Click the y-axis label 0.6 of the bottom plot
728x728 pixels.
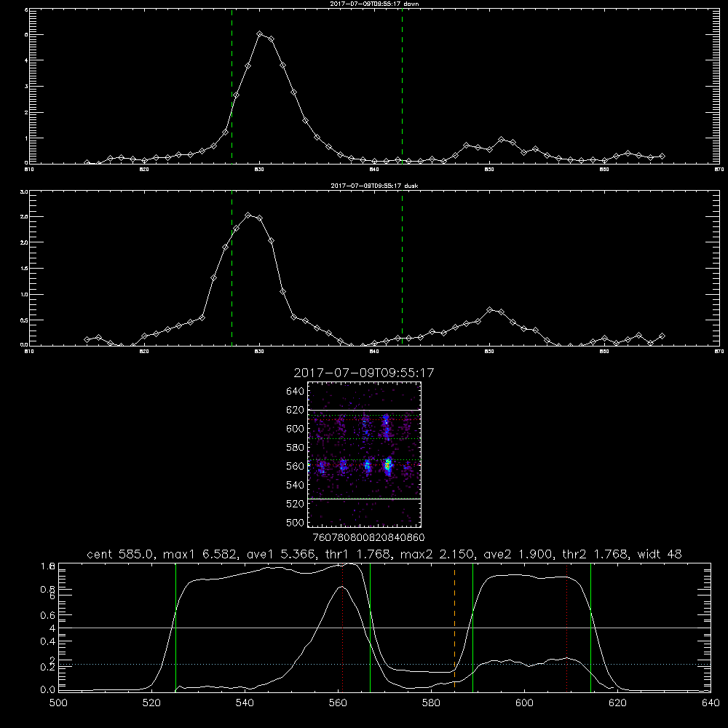pos(48,615)
